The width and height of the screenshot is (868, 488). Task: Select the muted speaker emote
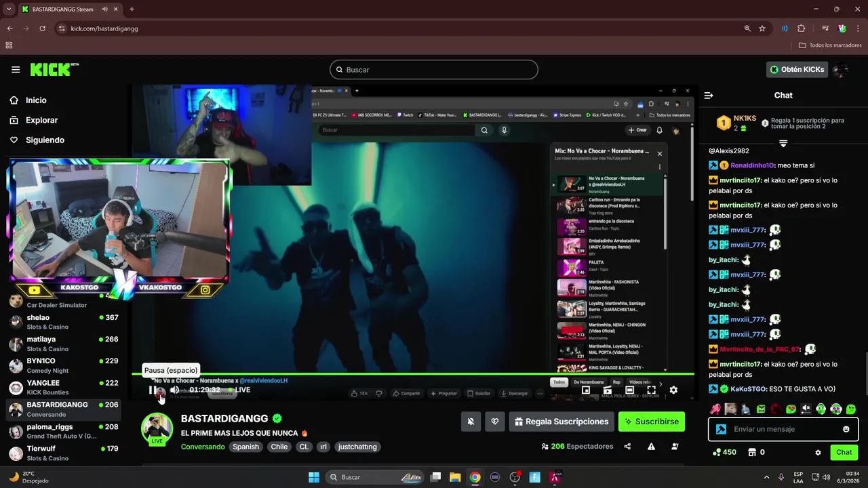point(806,409)
